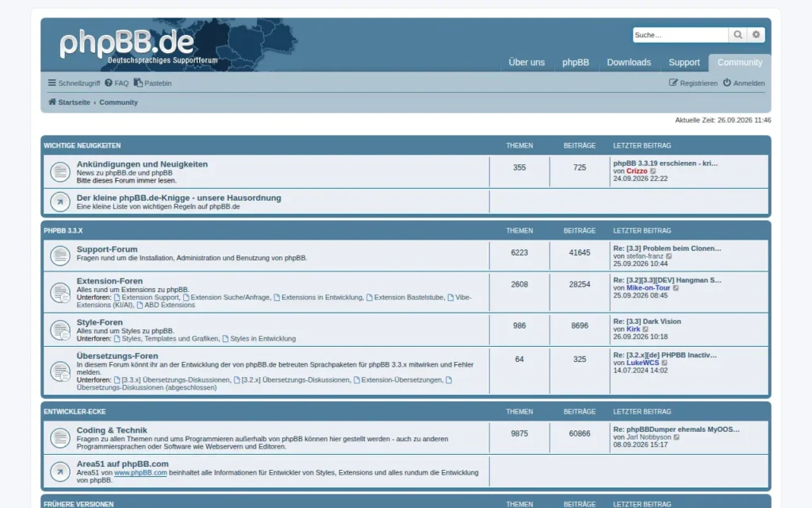
Task: Click link icon beside Area51
Action: tap(60, 471)
